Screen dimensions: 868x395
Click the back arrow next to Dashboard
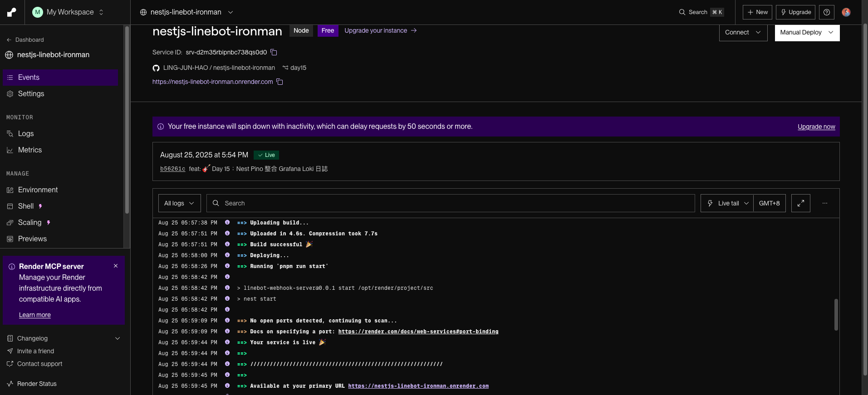click(9, 40)
